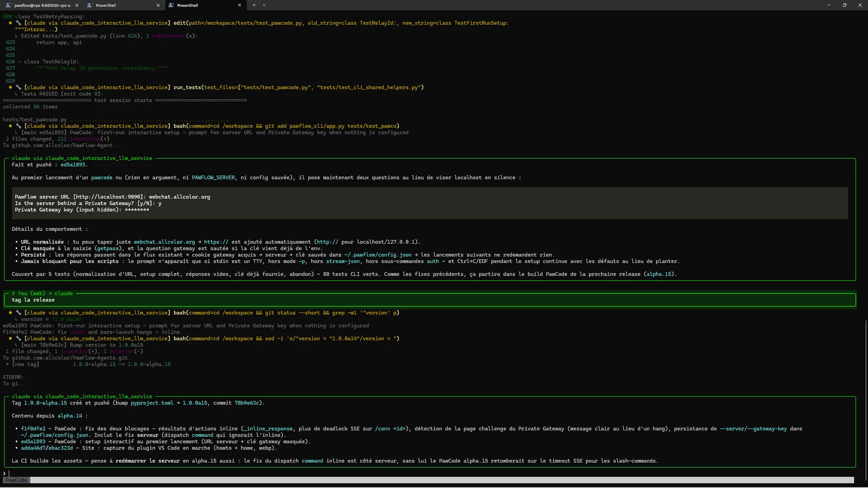868x488 pixels.
Task: Click 'class TestRelayId:' on diff line 426
Action: point(51,62)
